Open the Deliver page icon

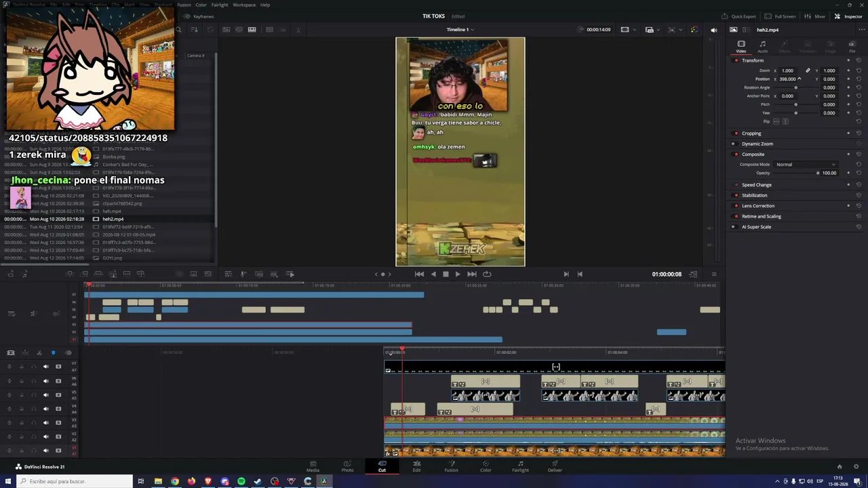pos(555,464)
